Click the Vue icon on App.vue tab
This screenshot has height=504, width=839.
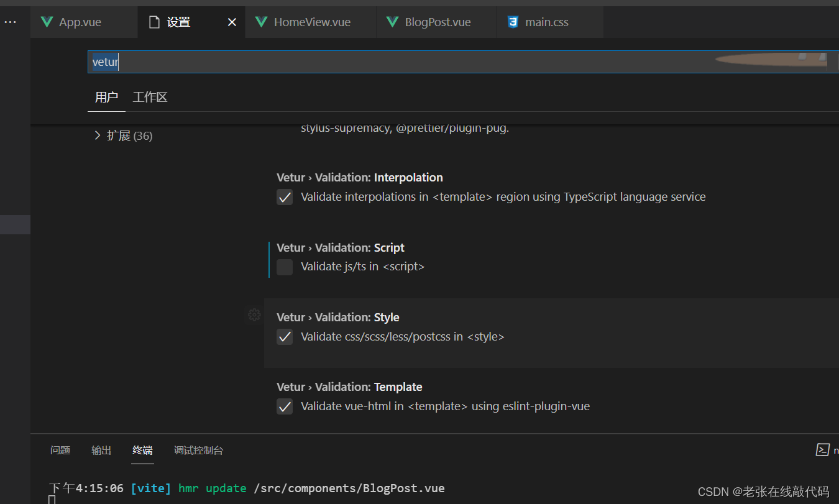47,22
